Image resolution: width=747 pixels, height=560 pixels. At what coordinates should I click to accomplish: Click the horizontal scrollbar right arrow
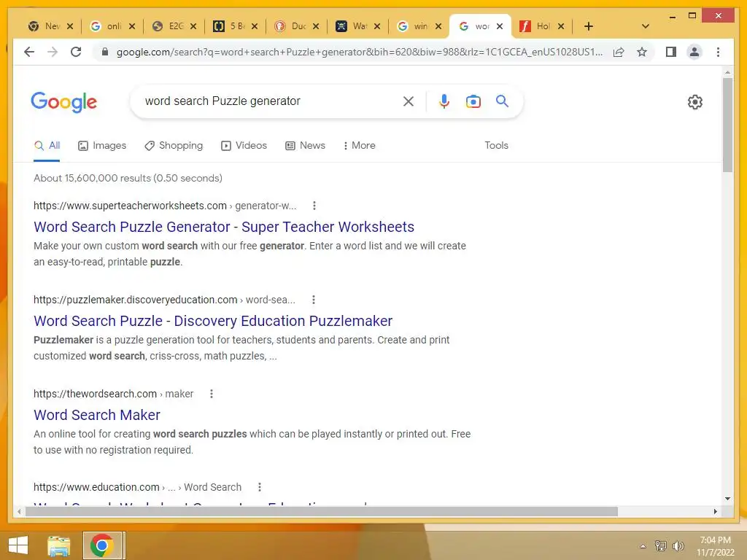click(715, 511)
